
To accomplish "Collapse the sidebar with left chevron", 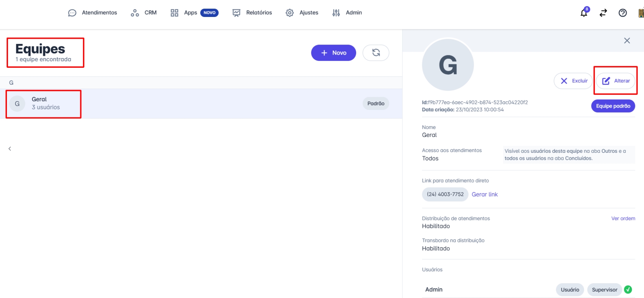I will pos(10,149).
